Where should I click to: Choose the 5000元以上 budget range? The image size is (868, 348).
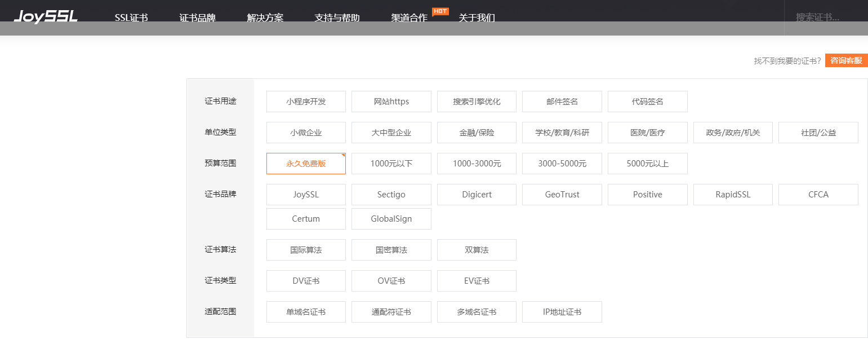[x=648, y=164]
